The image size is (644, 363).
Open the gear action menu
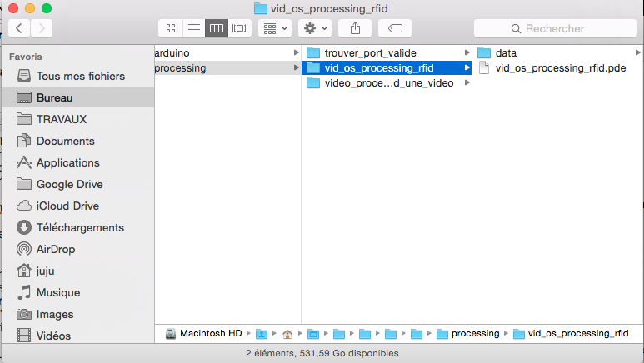click(316, 28)
